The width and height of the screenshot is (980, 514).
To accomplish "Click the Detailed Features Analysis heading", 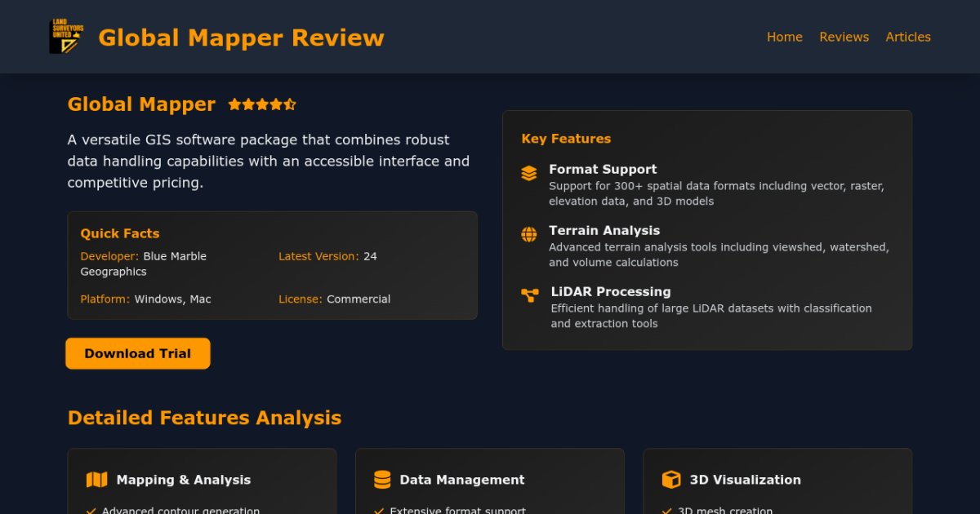I will click(x=204, y=418).
